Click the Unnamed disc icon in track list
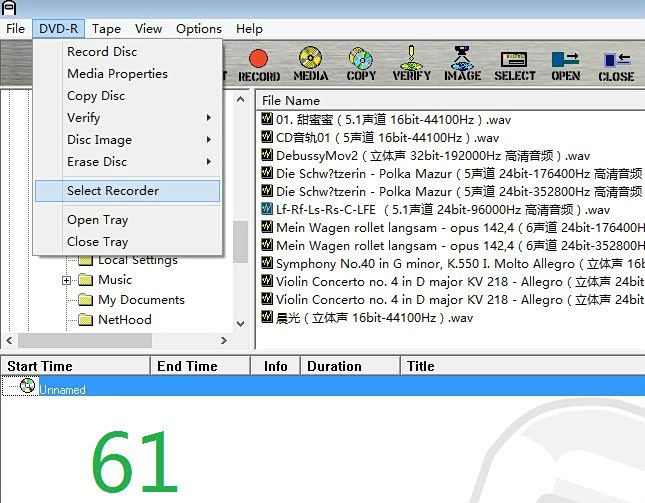Viewport: 645px width, 503px height. tap(27, 387)
